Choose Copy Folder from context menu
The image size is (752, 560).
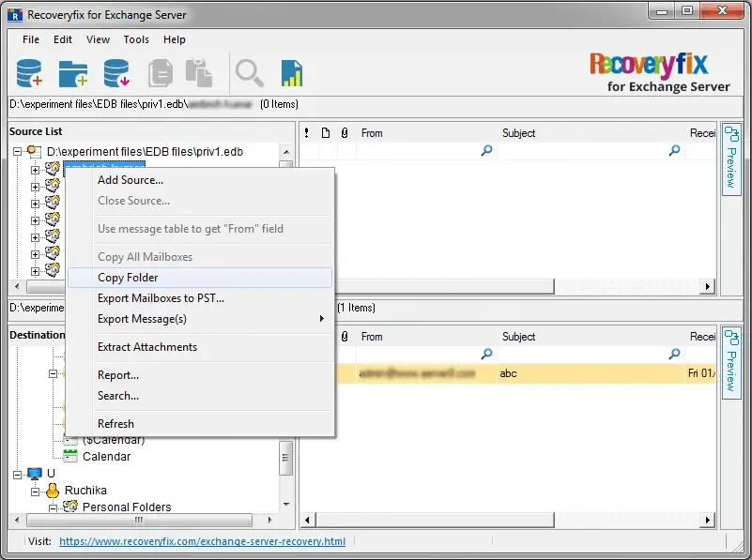tap(200, 278)
